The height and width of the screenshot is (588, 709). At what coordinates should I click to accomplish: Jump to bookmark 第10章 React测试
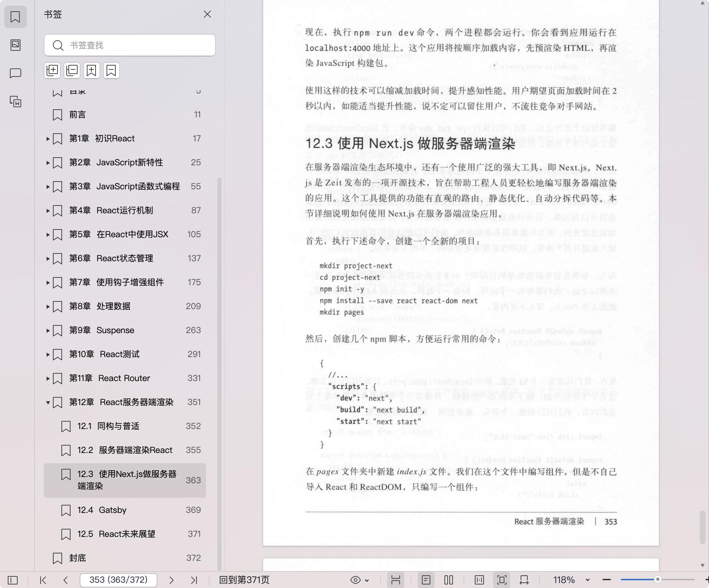pos(125,354)
